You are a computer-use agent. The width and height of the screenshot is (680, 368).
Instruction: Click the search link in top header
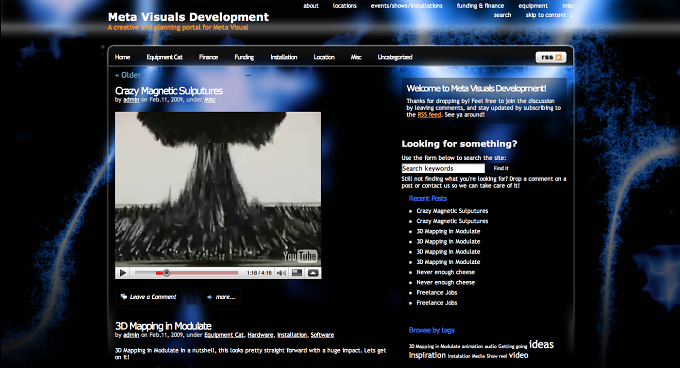[x=502, y=15]
